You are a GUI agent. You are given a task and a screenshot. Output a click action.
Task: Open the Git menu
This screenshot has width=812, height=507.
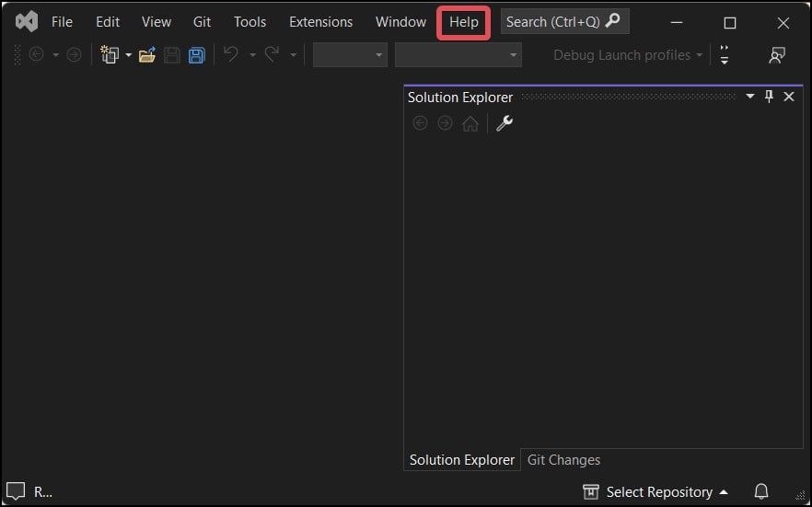click(x=202, y=22)
